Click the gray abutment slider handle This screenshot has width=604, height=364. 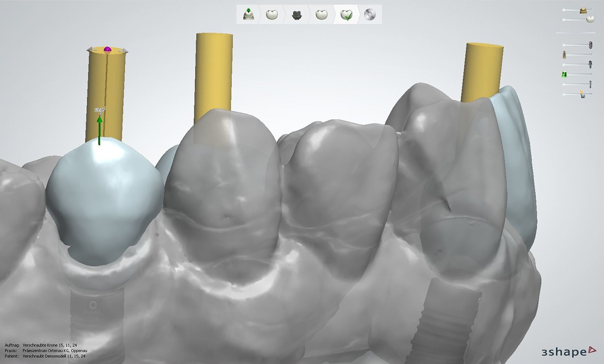tap(590, 64)
